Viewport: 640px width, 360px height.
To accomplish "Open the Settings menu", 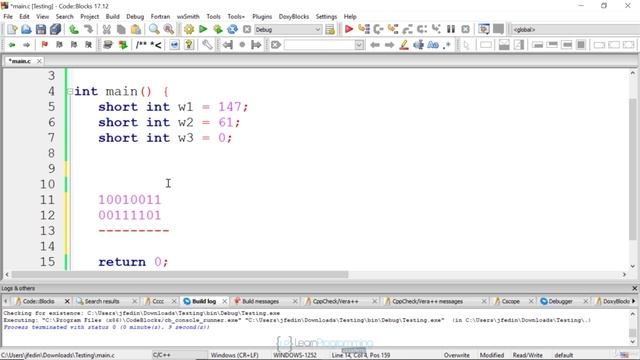I will click(x=326, y=17).
